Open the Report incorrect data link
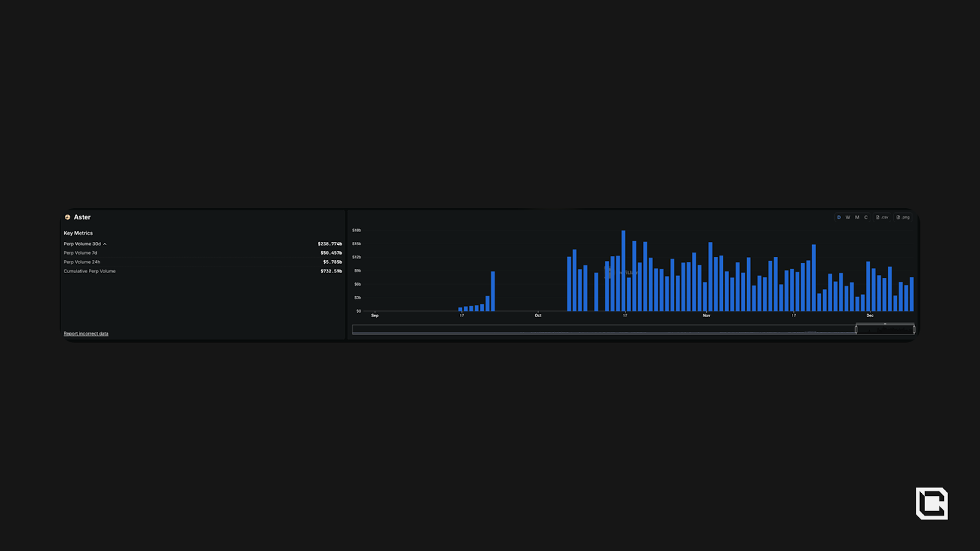Viewport: 980px width, 551px height. [x=86, y=334]
